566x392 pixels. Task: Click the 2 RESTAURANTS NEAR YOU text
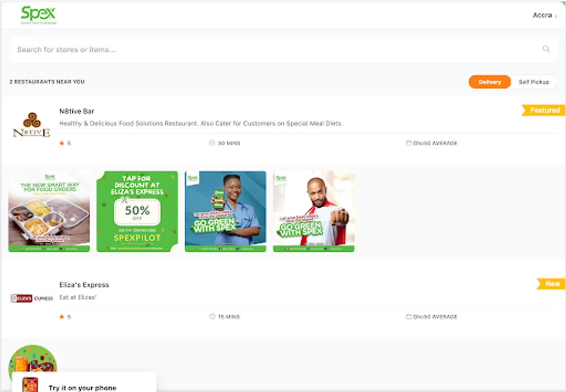47,82
